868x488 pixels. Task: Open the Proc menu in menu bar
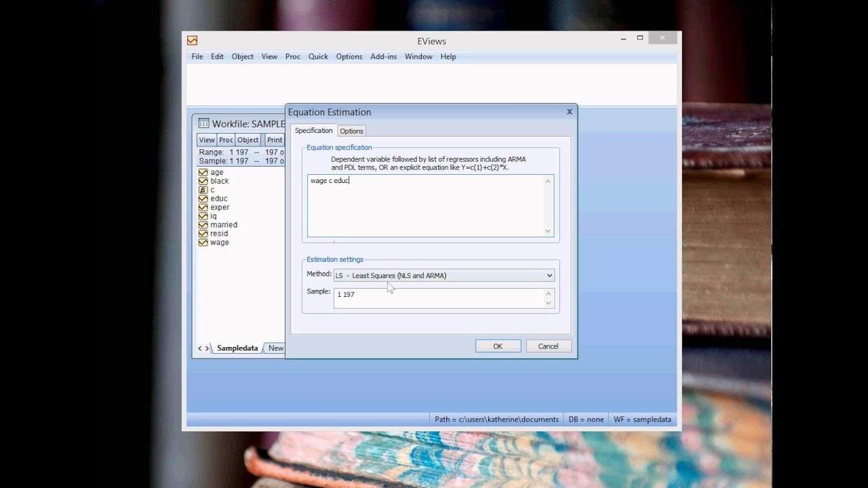[x=293, y=57]
